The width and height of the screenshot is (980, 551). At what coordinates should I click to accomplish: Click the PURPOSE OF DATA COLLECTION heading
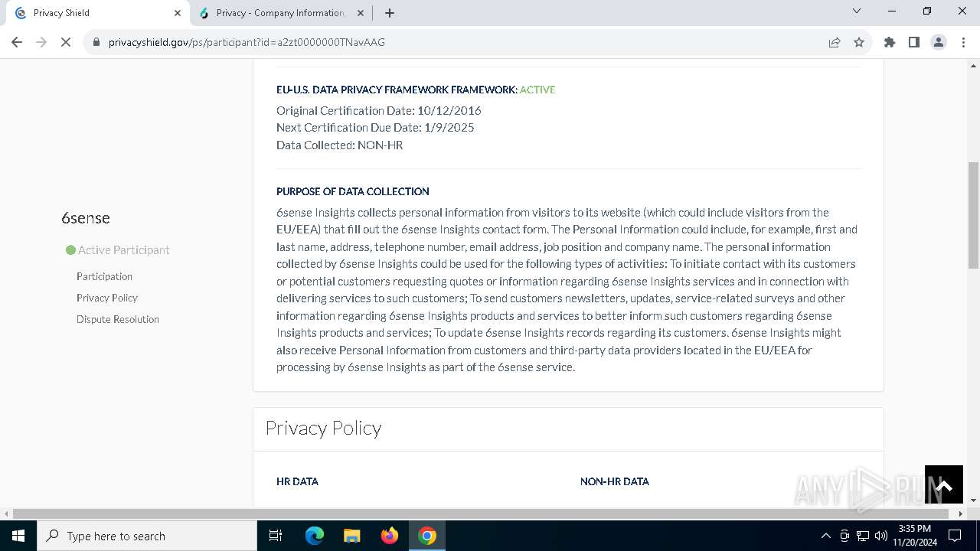click(x=353, y=191)
